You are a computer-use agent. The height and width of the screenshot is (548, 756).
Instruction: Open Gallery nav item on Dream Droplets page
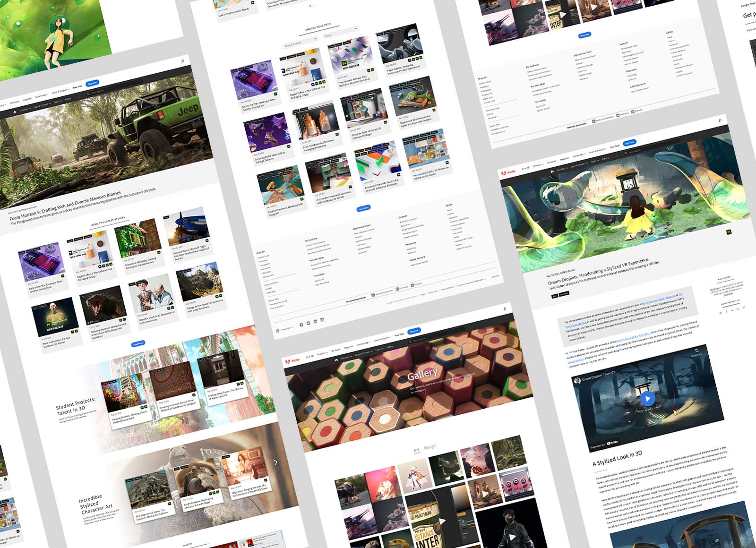(605, 159)
